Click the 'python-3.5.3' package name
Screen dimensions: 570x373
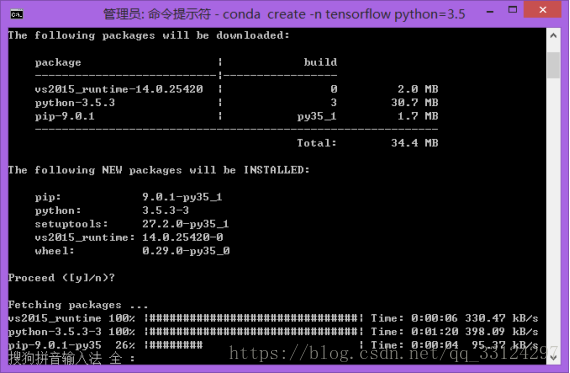point(75,103)
